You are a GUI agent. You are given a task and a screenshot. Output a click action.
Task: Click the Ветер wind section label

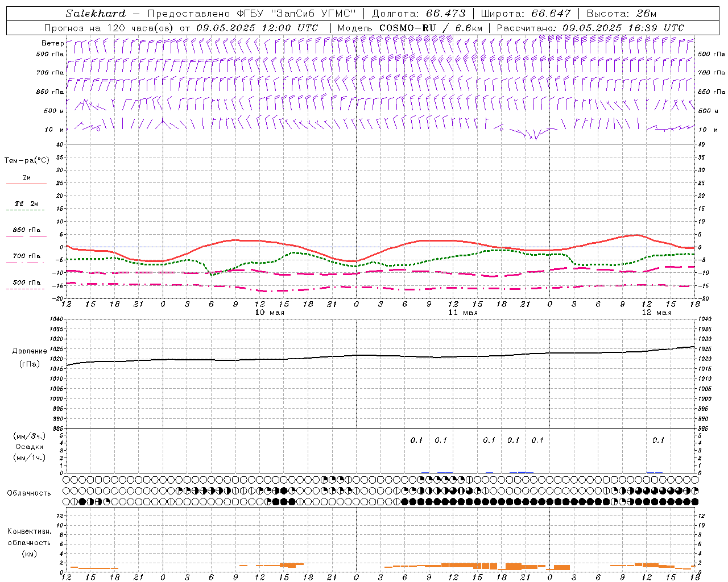tap(52, 43)
